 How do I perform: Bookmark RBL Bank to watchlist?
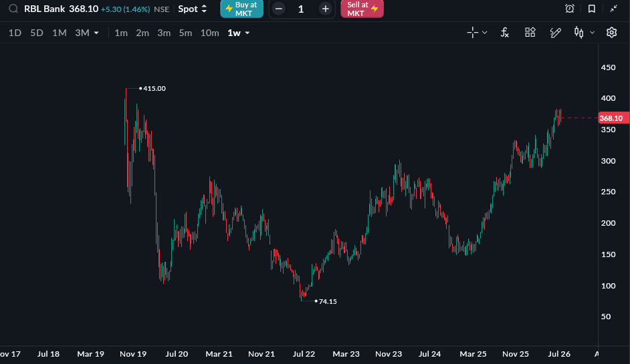tap(591, 9)
